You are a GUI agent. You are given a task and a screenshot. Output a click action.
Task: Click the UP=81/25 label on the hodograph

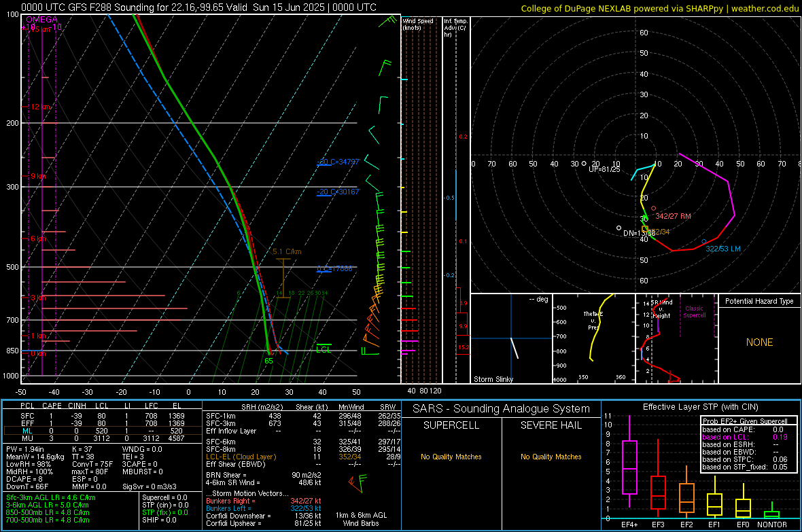[604, 169]
